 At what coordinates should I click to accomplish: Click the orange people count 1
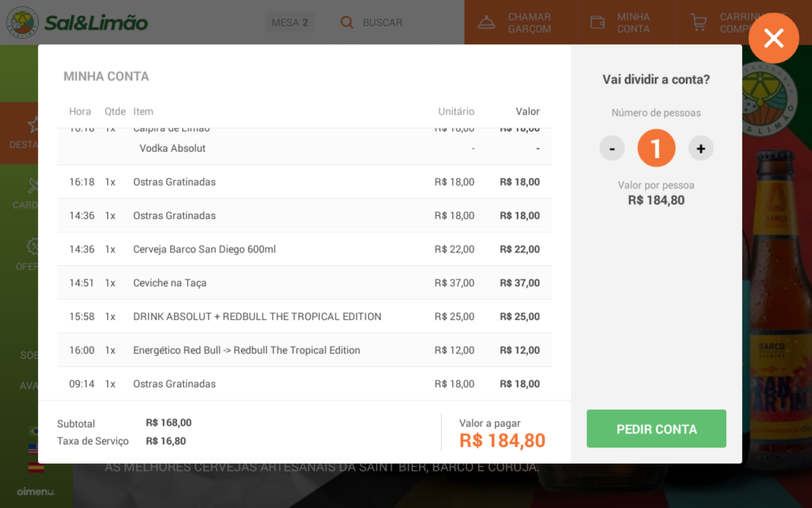656,148
